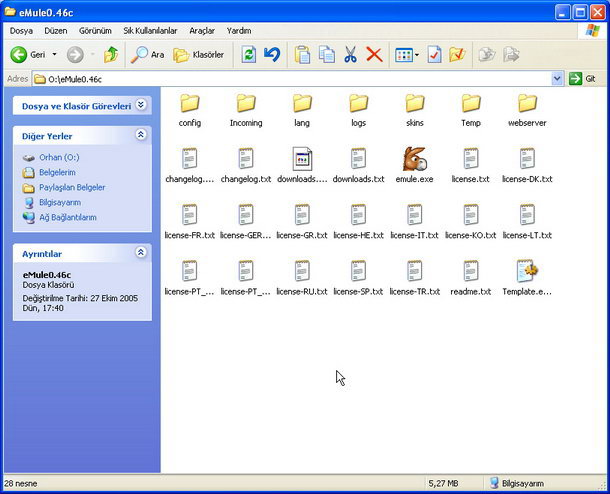Select the logs folder
Image resolution: width=610 pixels, height=494 pixels.
(358, 110)
